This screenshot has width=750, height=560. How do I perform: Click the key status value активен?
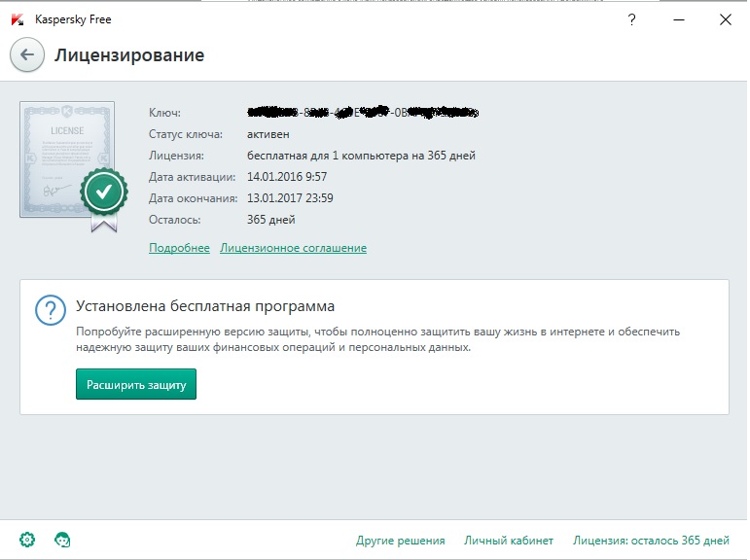[268, 134]
